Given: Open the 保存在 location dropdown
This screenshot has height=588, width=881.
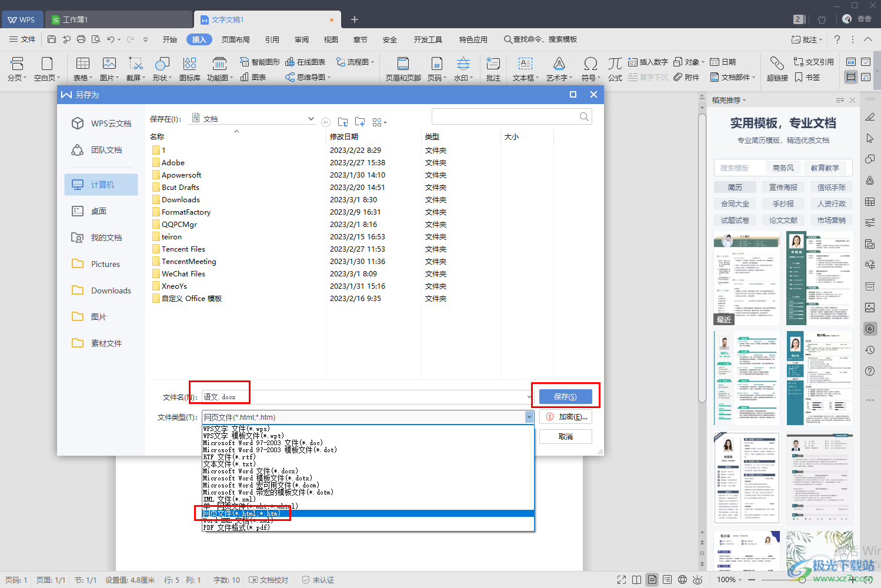Looking at the screenshot, I should [311, 119].
